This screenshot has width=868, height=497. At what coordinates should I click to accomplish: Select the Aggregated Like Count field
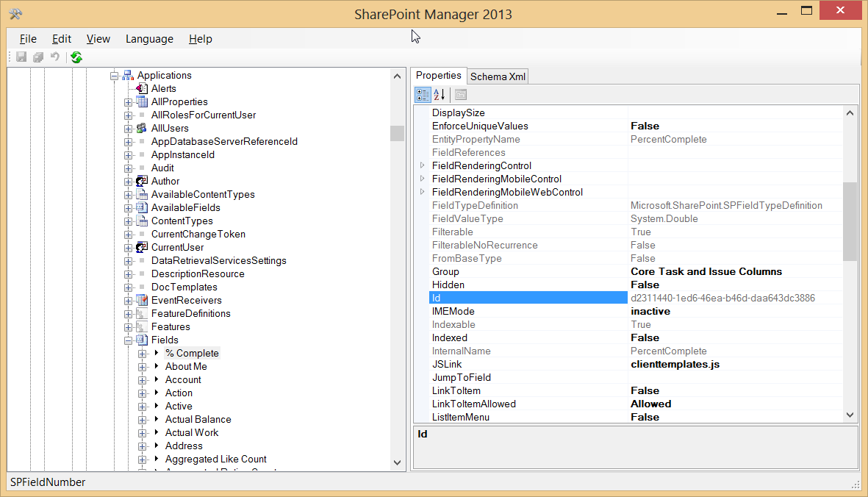pos(215,460)
